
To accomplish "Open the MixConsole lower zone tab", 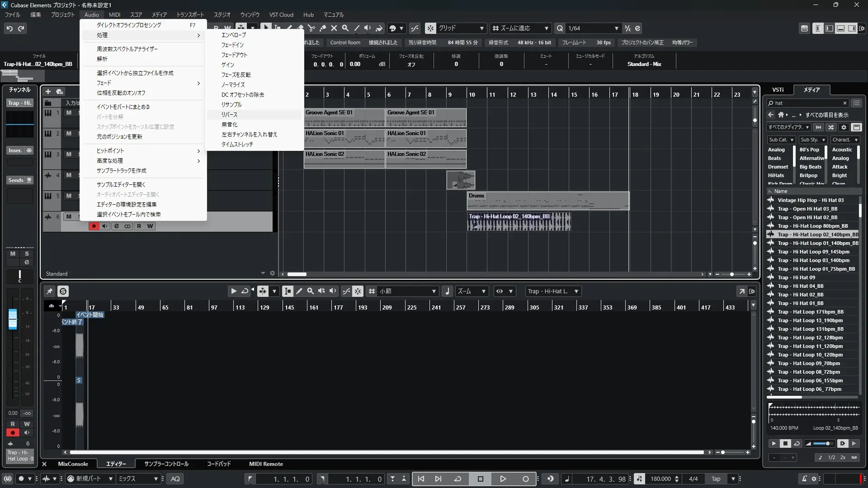I will click(x=73, y=464).
